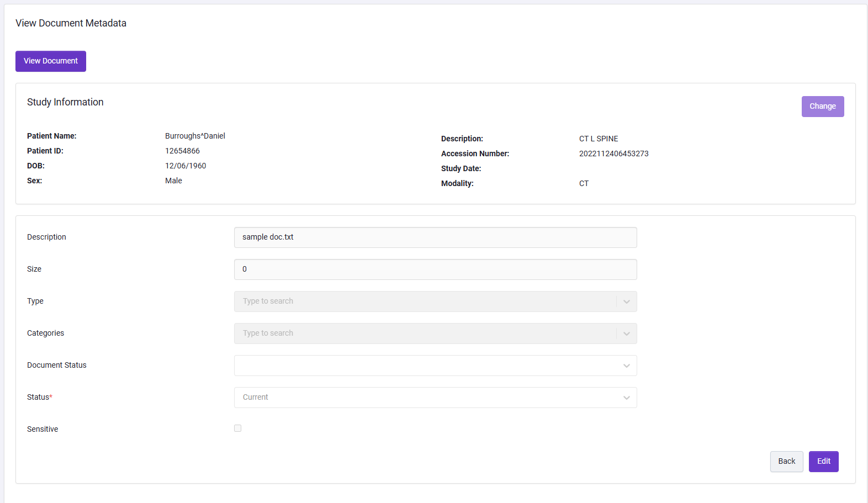Expand the Categories dropdown chevron

click(627, 333)
